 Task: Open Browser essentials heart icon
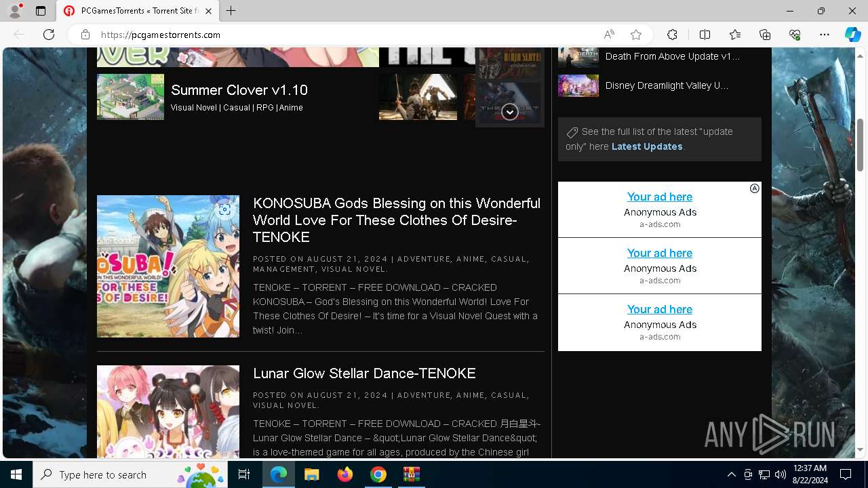795,35
